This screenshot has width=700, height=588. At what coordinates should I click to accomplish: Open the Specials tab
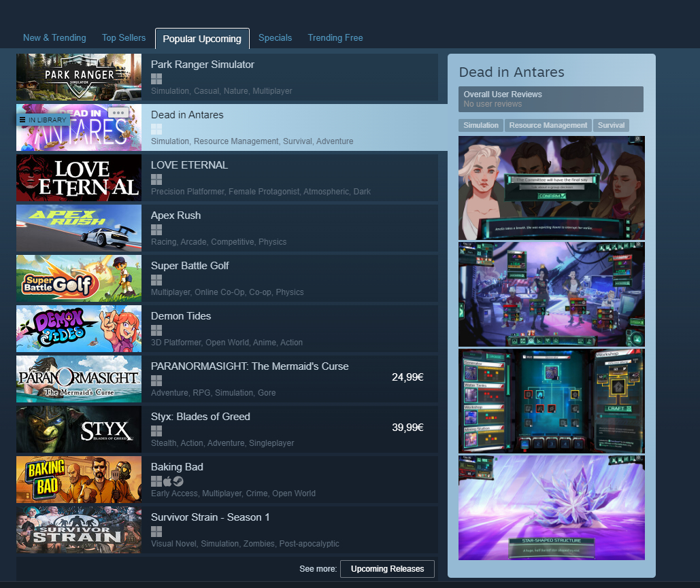[275, 38]
